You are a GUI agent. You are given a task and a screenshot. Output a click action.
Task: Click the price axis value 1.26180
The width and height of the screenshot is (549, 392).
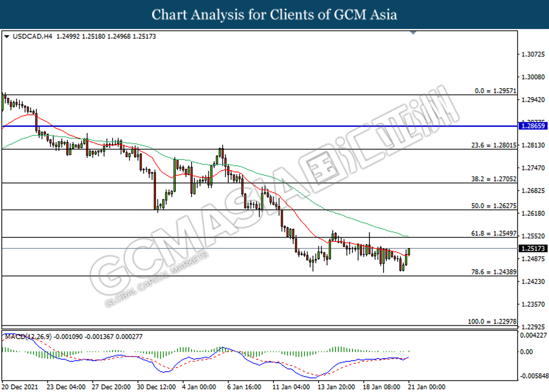[533, 213]
